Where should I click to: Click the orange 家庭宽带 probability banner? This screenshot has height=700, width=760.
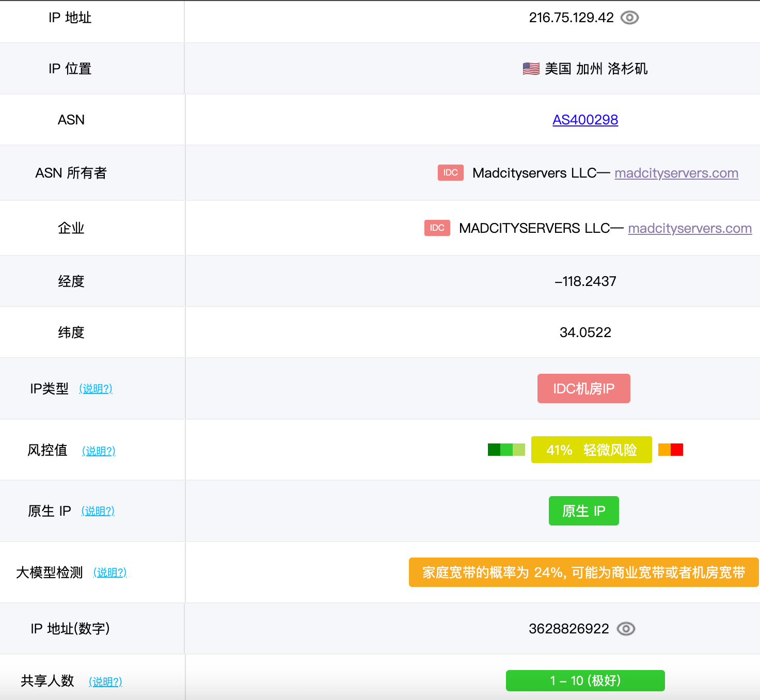pos(583,572)
